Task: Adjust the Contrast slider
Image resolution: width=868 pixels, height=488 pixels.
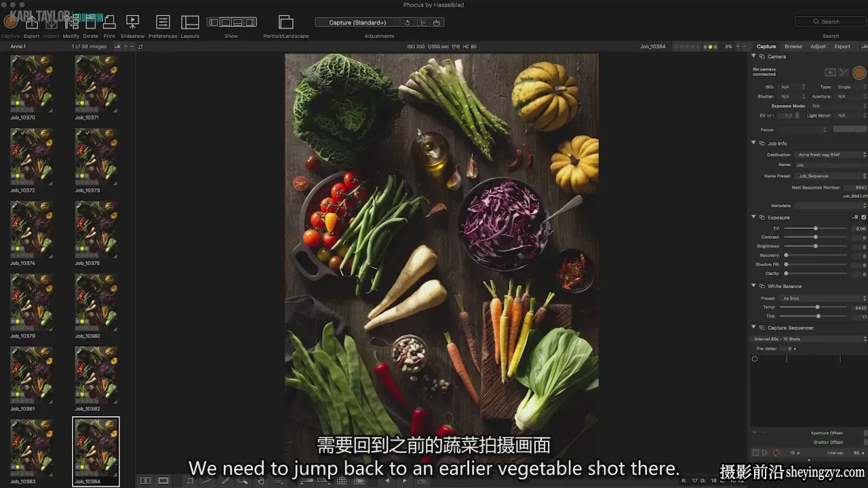Action: click(815, 237)
